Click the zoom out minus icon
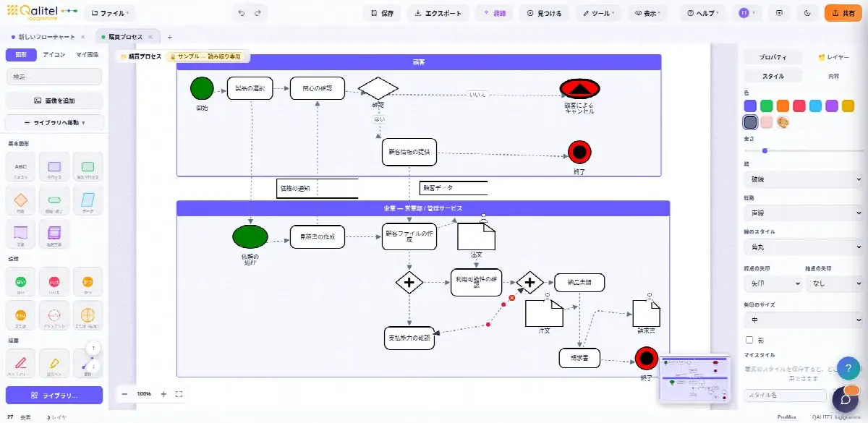Screen dimensions: 868x423 (x=124, y=394)
